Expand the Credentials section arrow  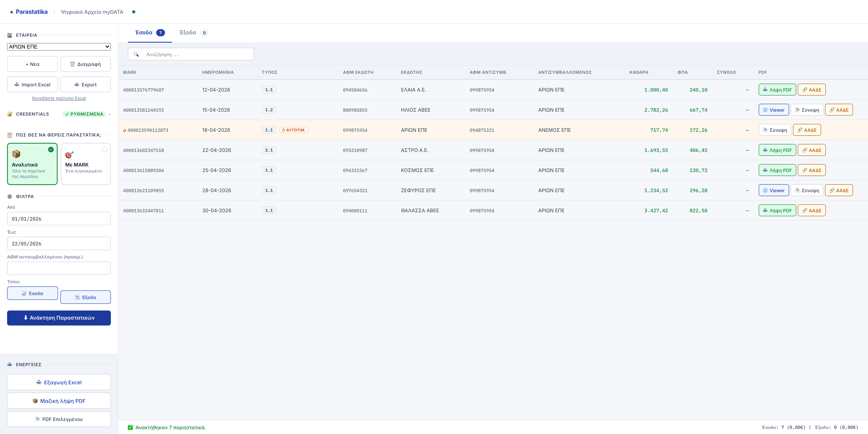coord(109,114)
